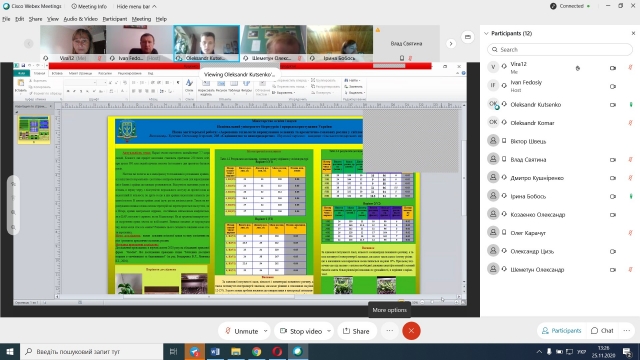Click Vira12's muted microphone icon

(630, 68)
